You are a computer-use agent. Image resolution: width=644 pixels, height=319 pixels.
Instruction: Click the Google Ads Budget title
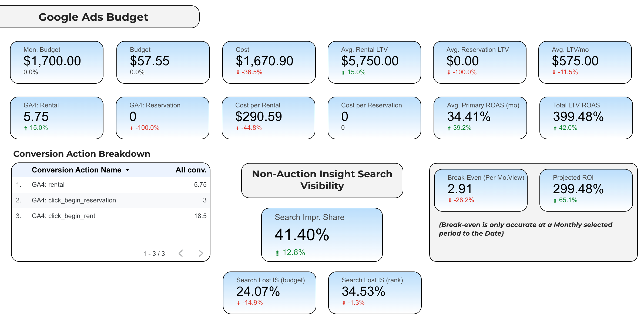point(93,17)
